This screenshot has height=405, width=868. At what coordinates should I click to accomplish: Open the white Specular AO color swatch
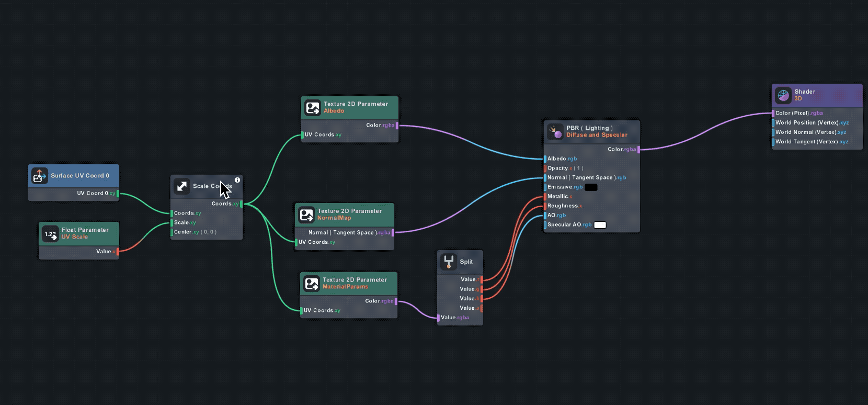(x=600, y=225)
